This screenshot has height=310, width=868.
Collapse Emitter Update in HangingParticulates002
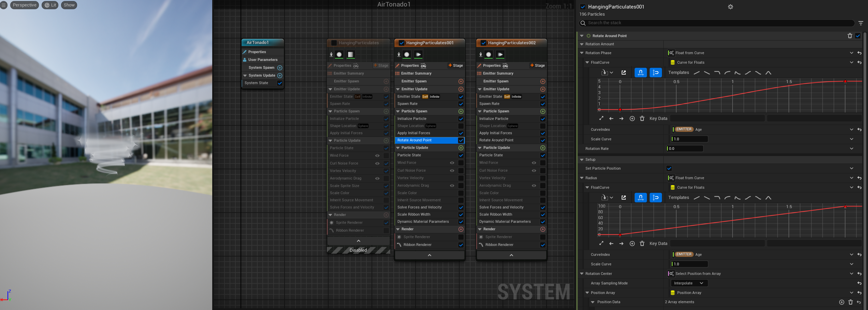(480, 89)
